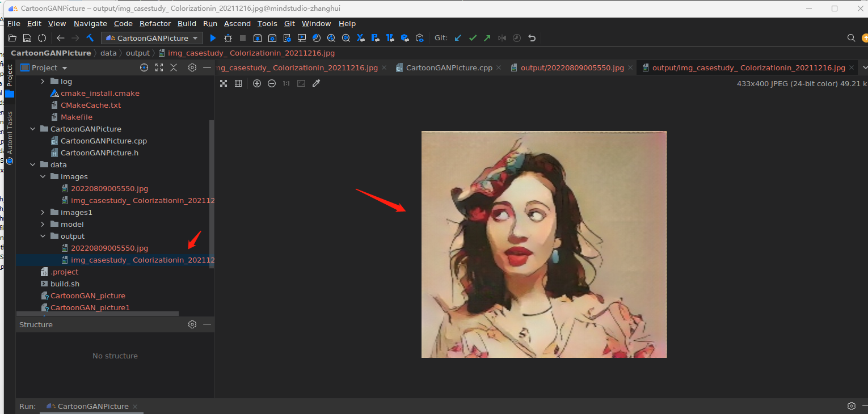Toggle the Project tool window sidebar tab
The width and height of the screenshot is (868, 414).
coord(10,75)
